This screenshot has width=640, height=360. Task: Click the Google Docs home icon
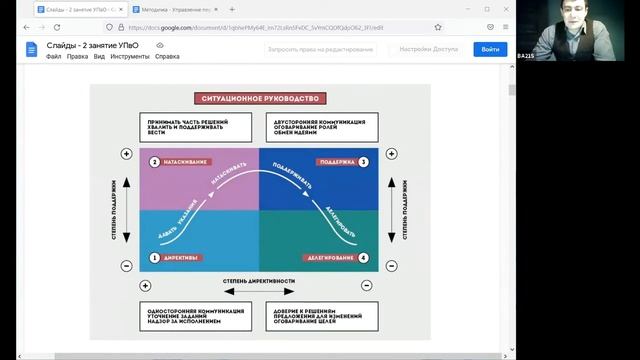click(x=31, y=49)
